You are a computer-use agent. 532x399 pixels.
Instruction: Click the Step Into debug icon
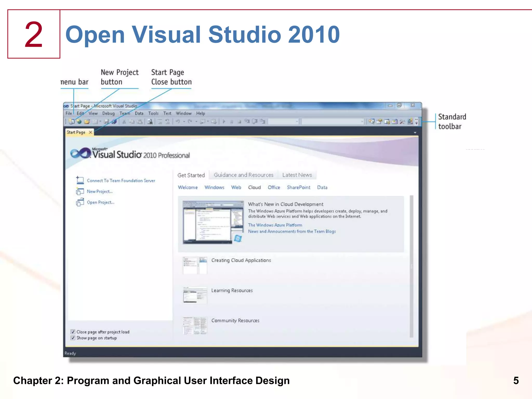click(247, 121)
